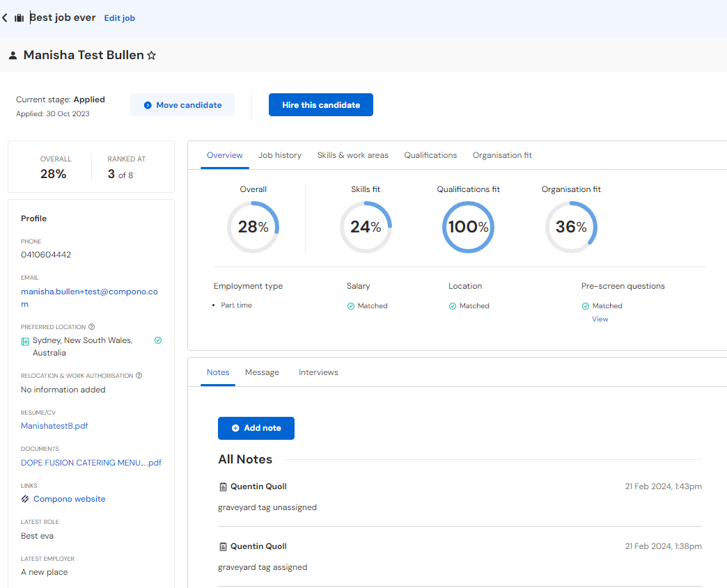
Task: Click the location matched checkmark in Profile
Action: coord(158,340)
